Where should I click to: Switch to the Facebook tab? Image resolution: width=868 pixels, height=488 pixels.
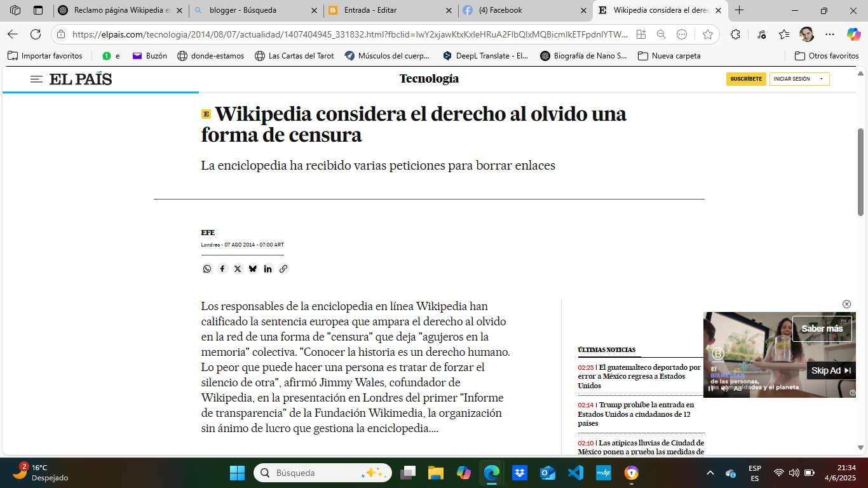coord(525,10)
